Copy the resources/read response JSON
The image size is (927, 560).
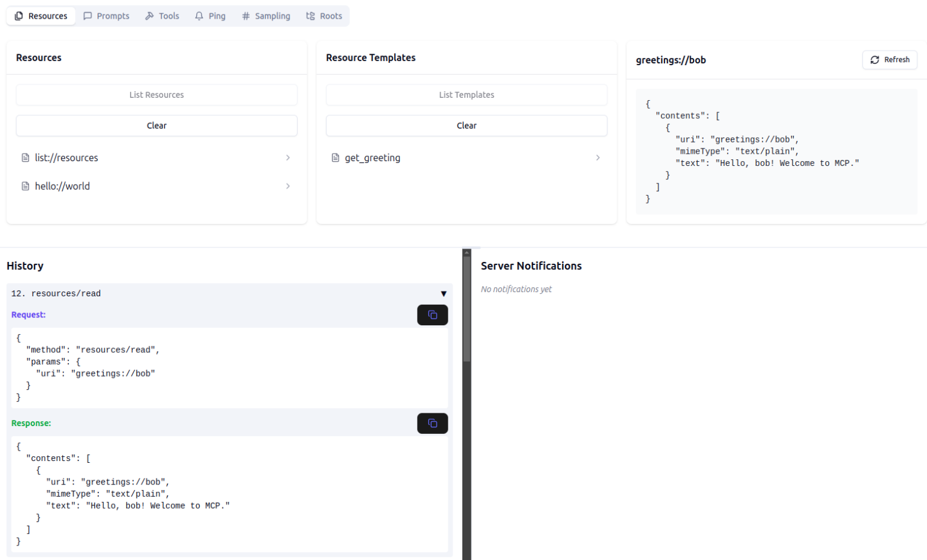tap(432, 423)
